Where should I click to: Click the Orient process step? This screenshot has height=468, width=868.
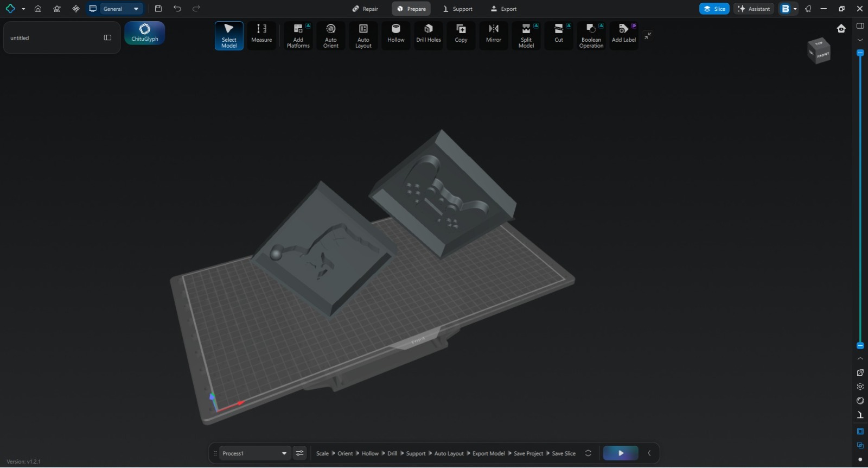(x=345, y=453)
